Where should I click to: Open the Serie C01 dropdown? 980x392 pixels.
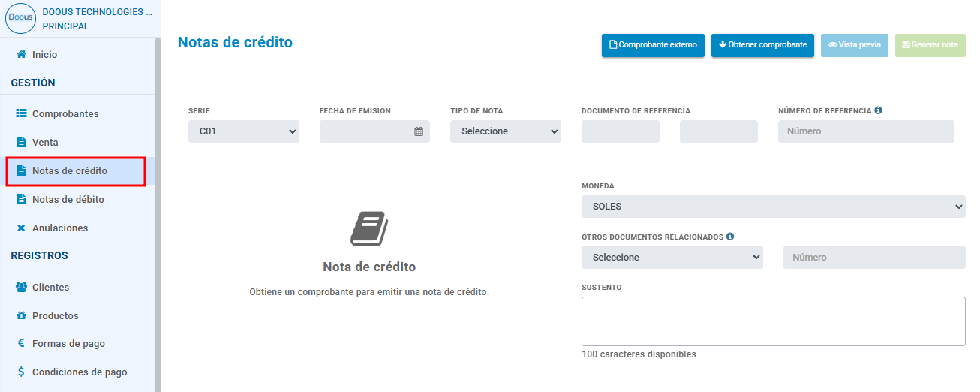coord(244,131)
